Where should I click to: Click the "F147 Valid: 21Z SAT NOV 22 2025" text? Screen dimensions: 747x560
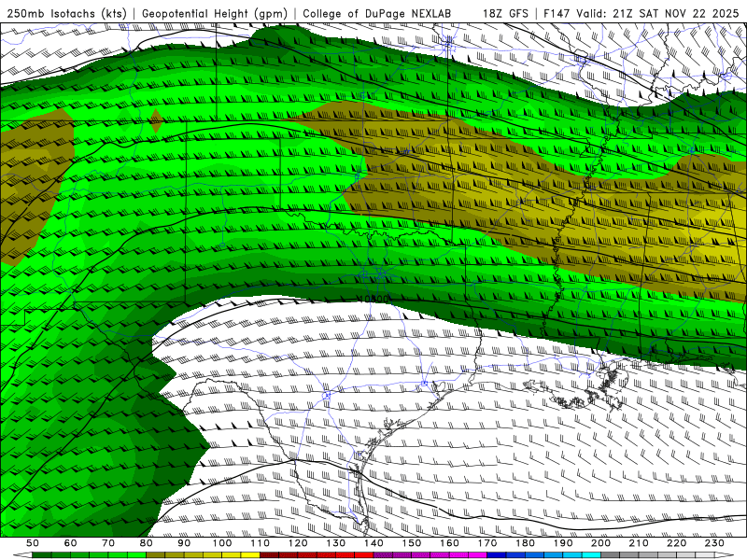pyautogui.click(x=641, y=13)
